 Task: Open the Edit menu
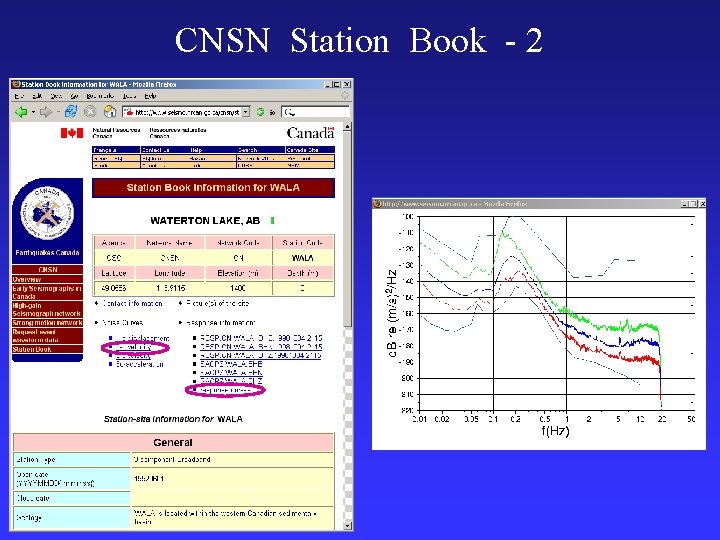37,96
